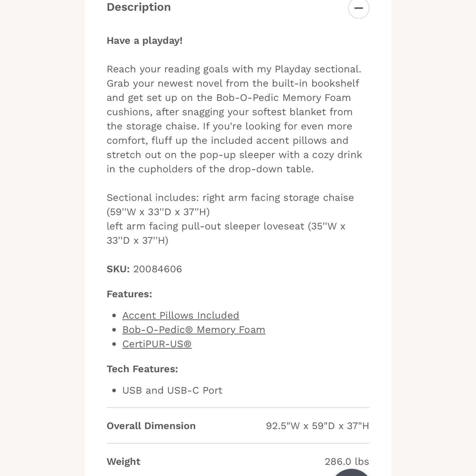Click the "Have a playday!" headline
Image resolution: width=476 pixels, height=476 pixels.
click(x=144, y=41)
